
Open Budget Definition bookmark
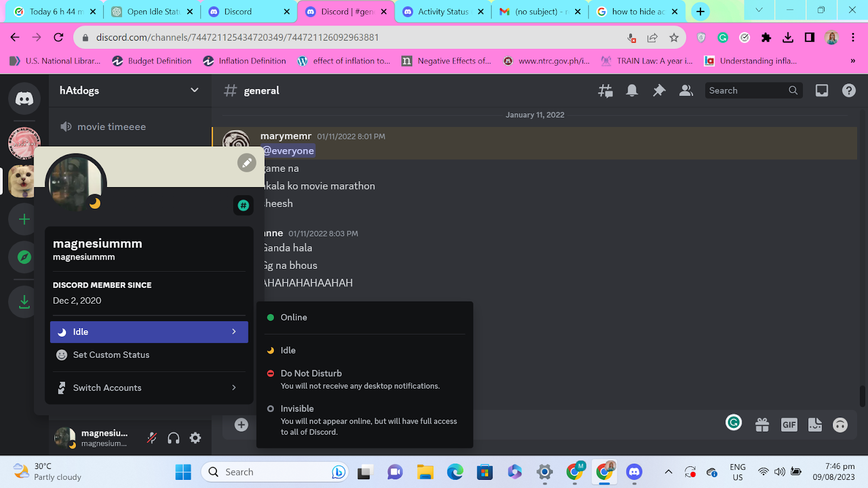[x=152, y=61]
